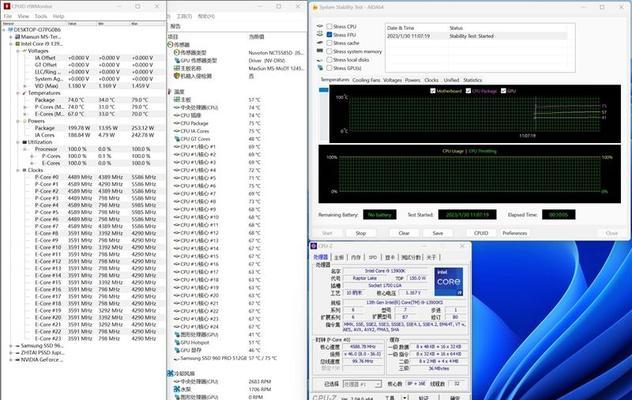
Task: Expand the Samsung SSD node in HWMonitor
Action: [11, 346]
